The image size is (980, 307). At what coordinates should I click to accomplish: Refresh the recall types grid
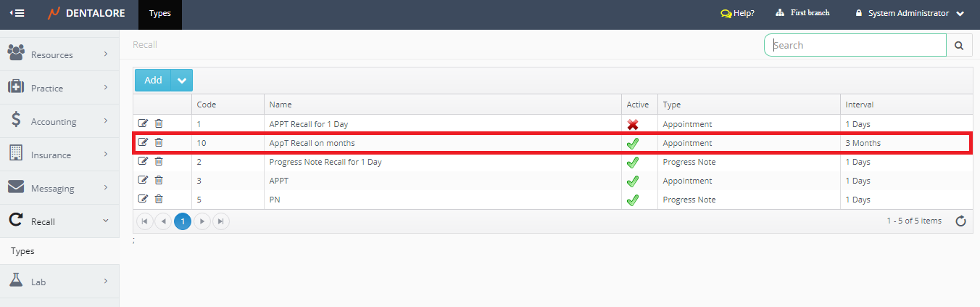(960, 221)
